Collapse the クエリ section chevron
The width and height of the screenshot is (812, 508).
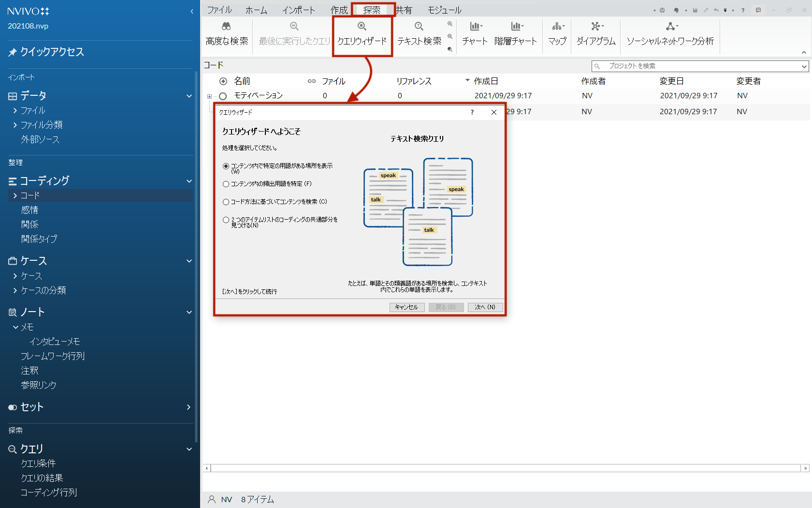[189, 449]
